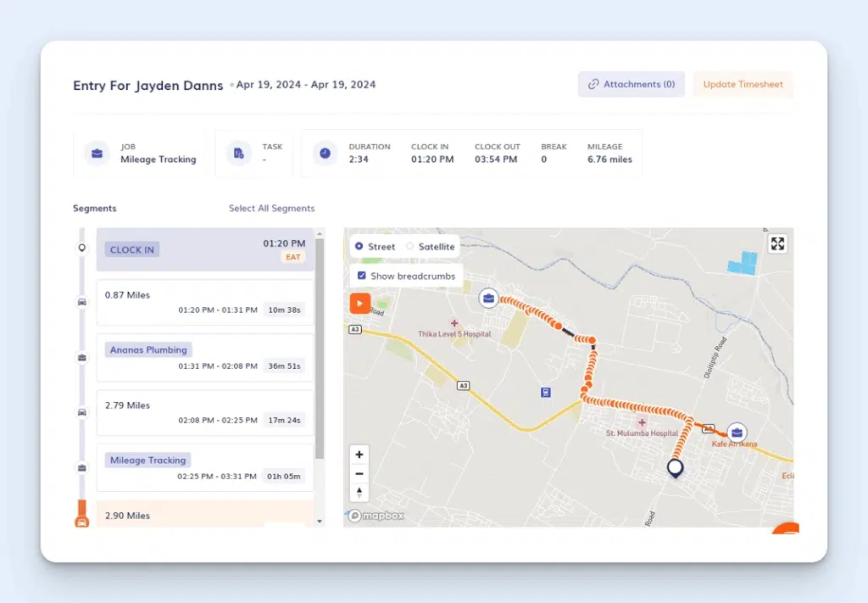Select the dark location pin on the map

point(675,468)
